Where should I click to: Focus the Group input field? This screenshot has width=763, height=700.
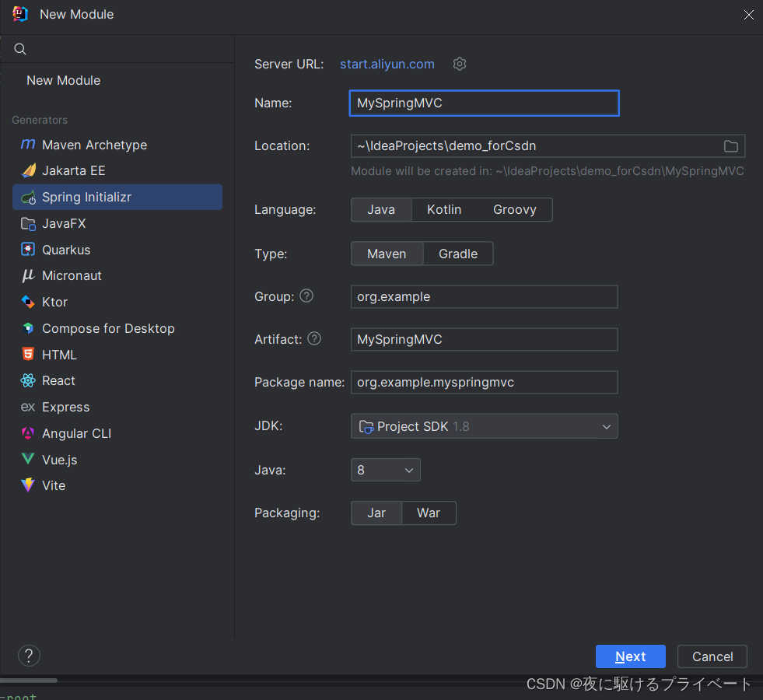click(485, 297)
